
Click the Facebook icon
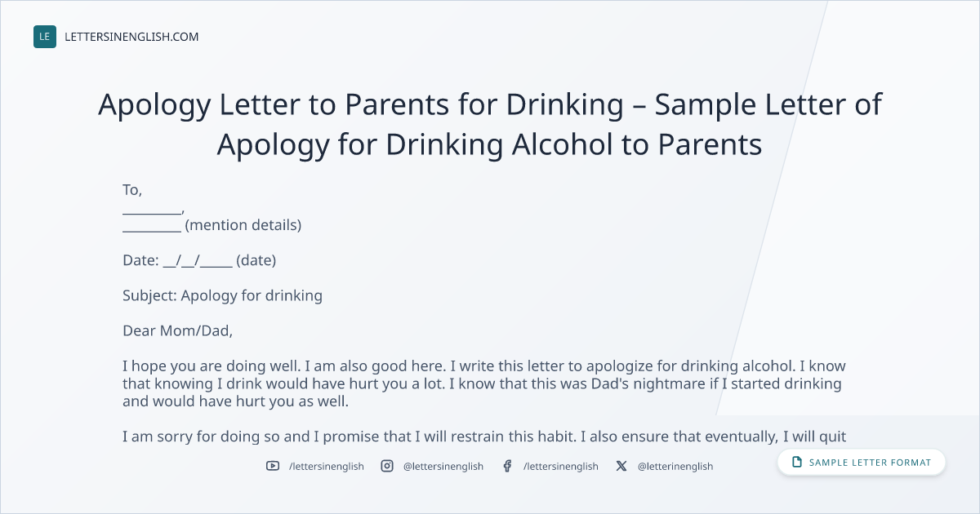pos(507,466)
